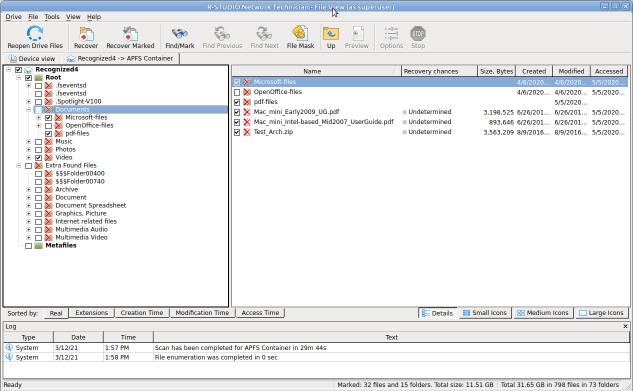Image resolution: width=633 pixels, height=391 pixels.
Task: Expand the .Spotlight-V100 tree node
Action: pyautogui.click(x=29, y=102)
